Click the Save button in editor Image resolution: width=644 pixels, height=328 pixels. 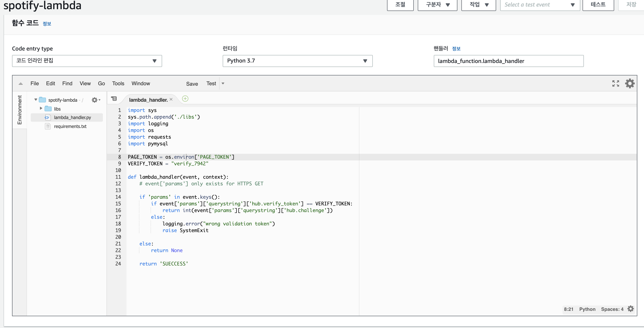[x=192, y=84]
